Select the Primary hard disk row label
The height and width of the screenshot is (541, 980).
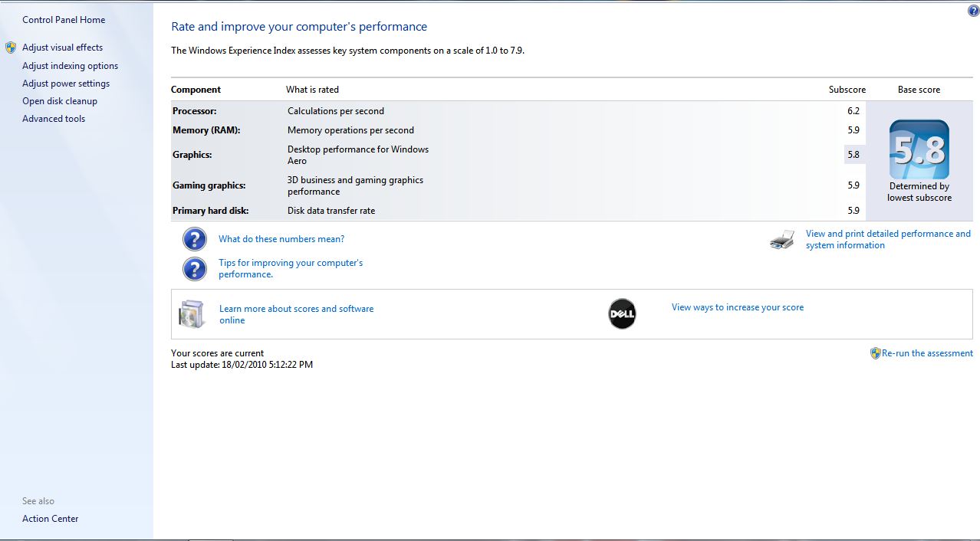[x=210, y=211]
